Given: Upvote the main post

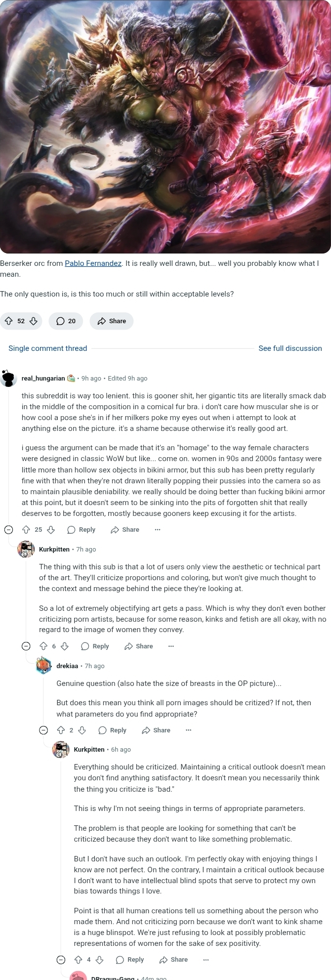Looking at the screenshot, I should [x=8, y=321].
